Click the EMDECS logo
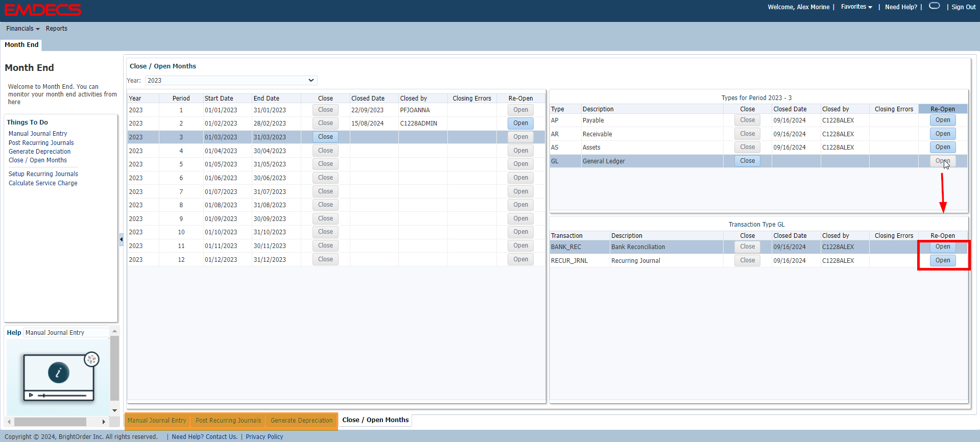This screenshot has width=980, height=442. 43,10
